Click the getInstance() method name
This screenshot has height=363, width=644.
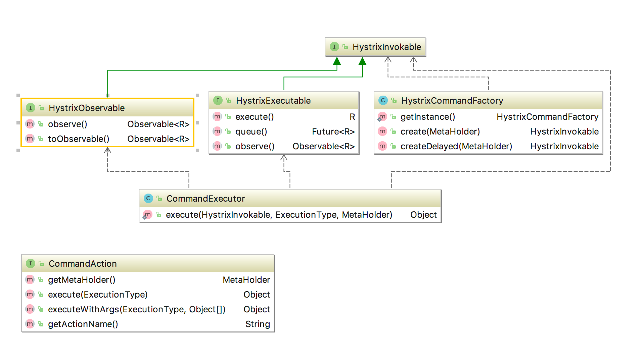click(428, 117)
